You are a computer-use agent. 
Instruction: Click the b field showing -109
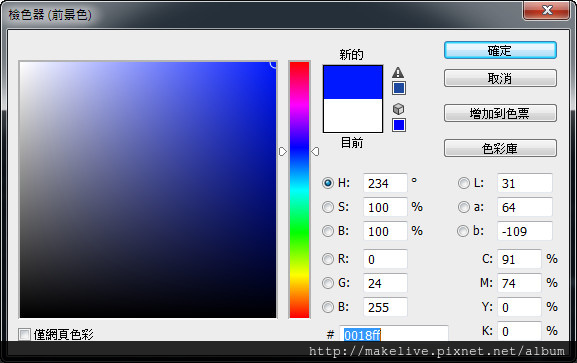[x=525, y=231]
